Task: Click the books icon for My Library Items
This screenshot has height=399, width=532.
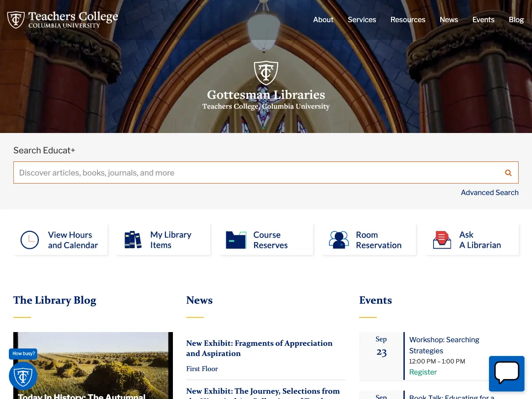Action: coord(133,240)
